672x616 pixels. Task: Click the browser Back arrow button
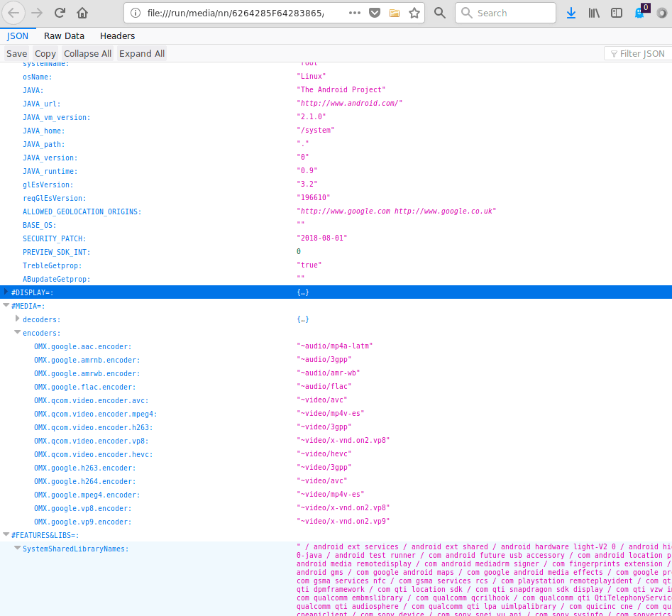click(13, 13)
